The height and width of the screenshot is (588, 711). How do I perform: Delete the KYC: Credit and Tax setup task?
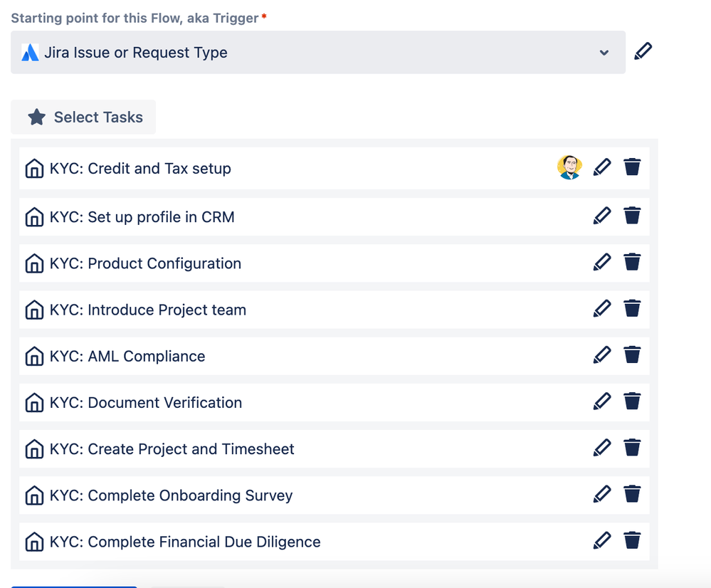[x=632, y=167]
